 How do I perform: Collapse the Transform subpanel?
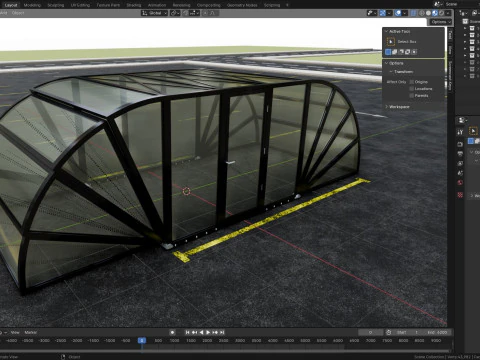click(x=391, y=72)
